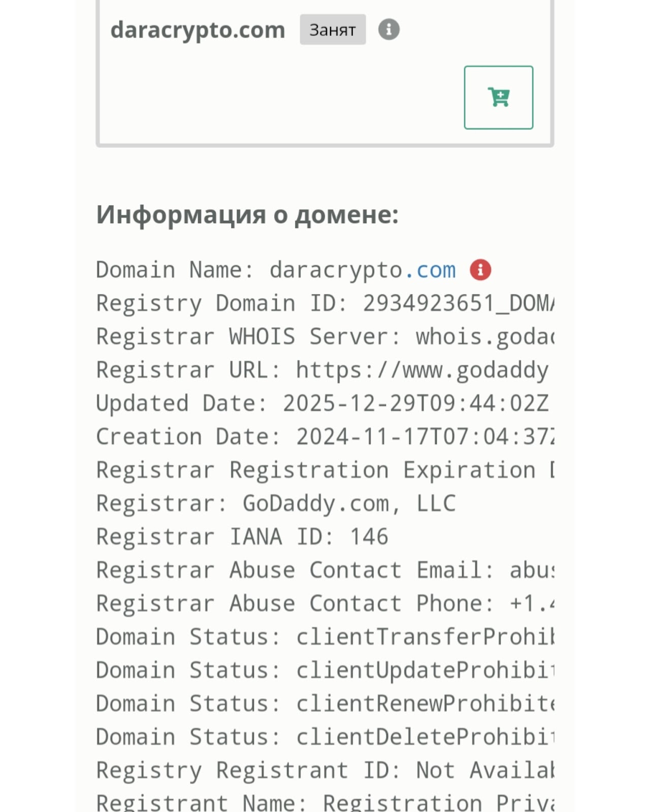Click the clientTransferProhibited Domain Status line
650x812 pixels.
[x=325, y=637]
